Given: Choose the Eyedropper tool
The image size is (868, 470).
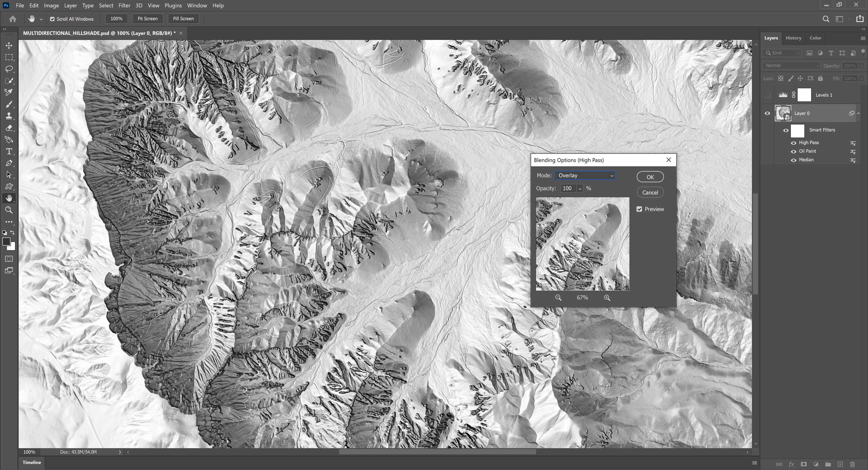Looking at the screenshot, I should 9,92.
